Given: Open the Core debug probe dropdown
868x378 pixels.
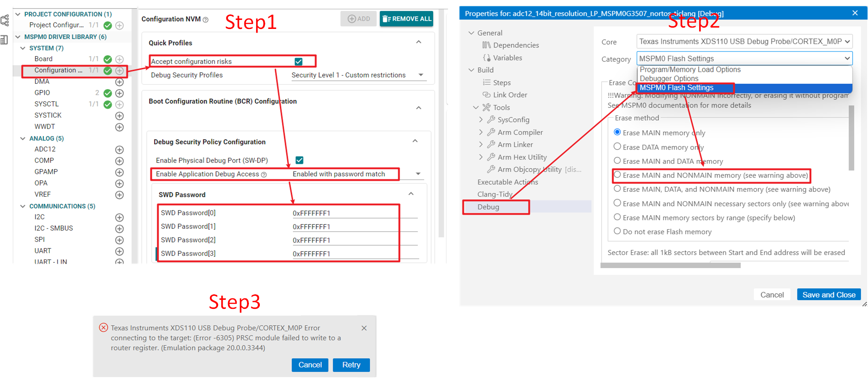Looking at the screenshot, I should 744,42.
